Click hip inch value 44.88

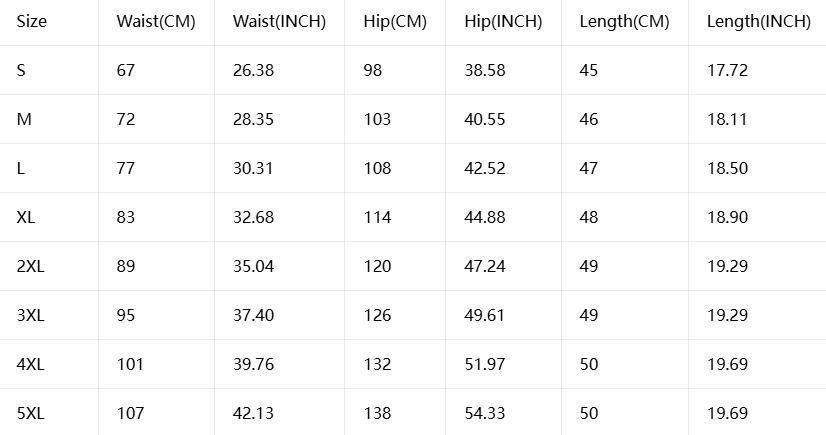point(485,217)
